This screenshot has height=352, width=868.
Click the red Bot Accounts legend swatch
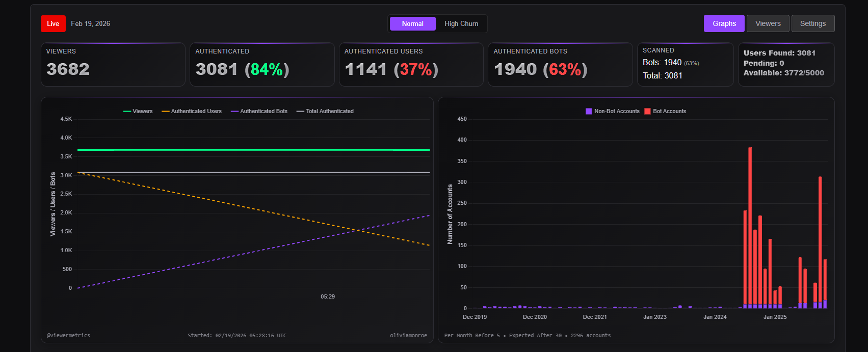coord(648,111)
